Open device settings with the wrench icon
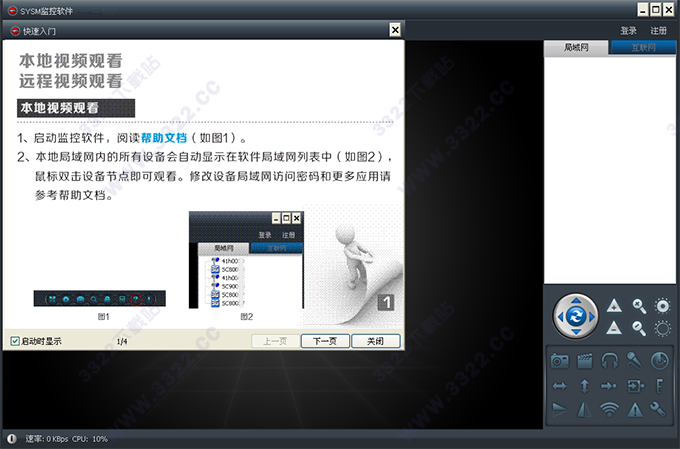The width and height of the screenshot is (680, 449). (x=658, y=409)
